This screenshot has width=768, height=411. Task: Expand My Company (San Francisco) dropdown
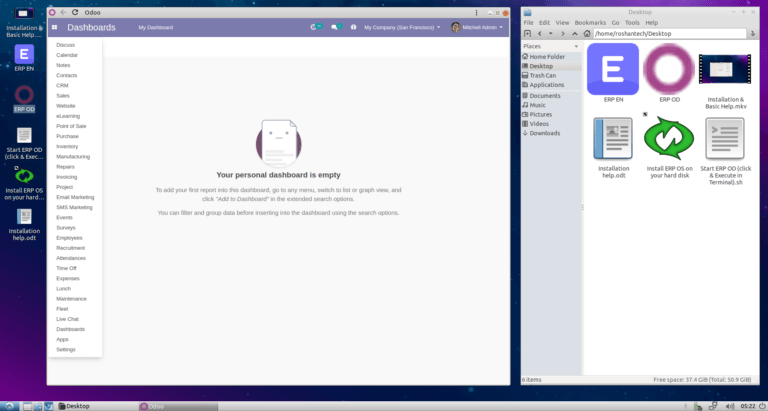point(402,27)
